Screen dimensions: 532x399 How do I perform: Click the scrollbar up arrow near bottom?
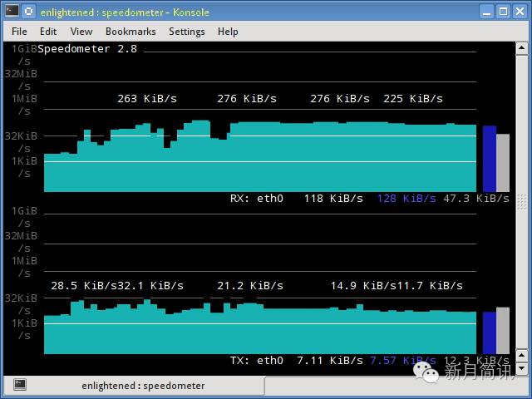click(x=521, y=355)
